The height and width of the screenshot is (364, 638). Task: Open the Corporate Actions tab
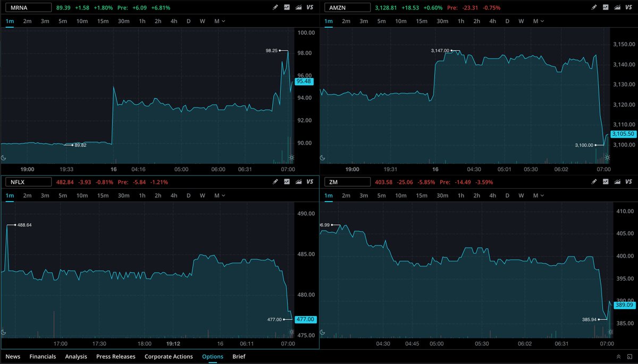(x=169, y=357)
